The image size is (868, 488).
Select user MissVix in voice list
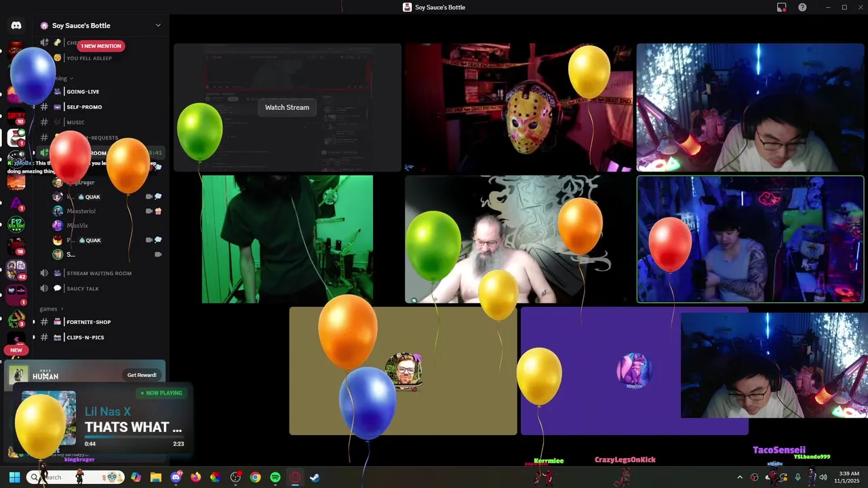(x=77, y=226)
